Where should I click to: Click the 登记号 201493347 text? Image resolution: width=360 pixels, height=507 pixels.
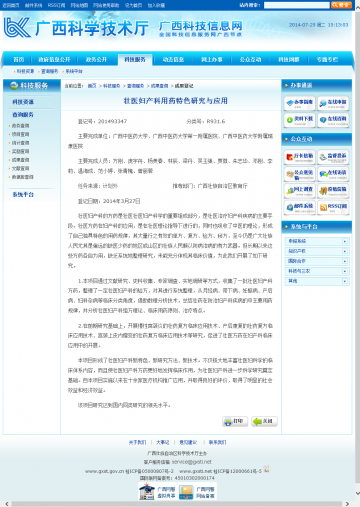(x=102, y=121)
